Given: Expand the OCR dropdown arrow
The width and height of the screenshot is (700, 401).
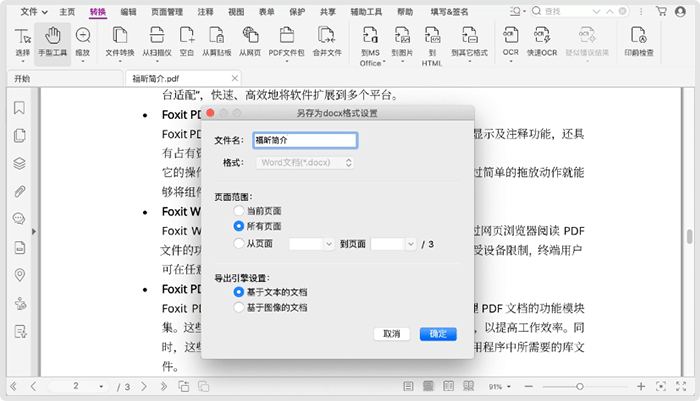Looking at the screenshot, I should (511, 61).
